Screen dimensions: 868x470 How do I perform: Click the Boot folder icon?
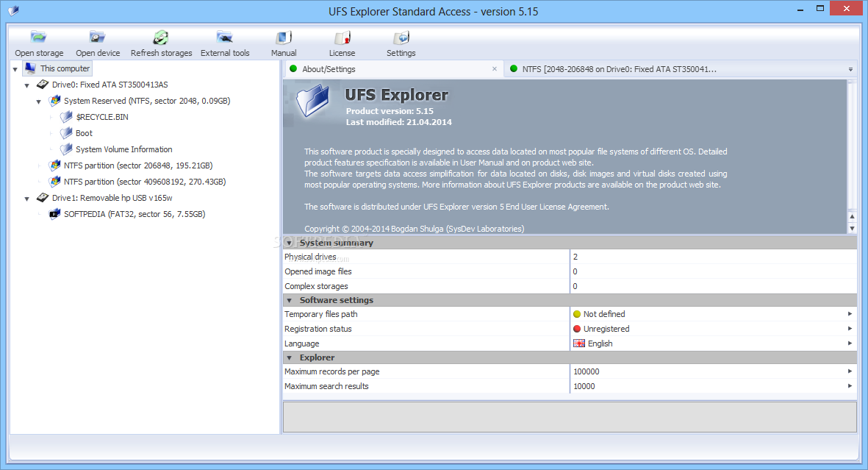tap(66, 133)
